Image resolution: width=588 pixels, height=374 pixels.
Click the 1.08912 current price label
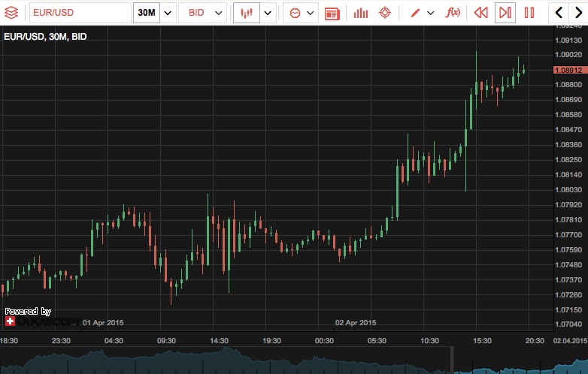pyautogui.click(x=571, y=70)
